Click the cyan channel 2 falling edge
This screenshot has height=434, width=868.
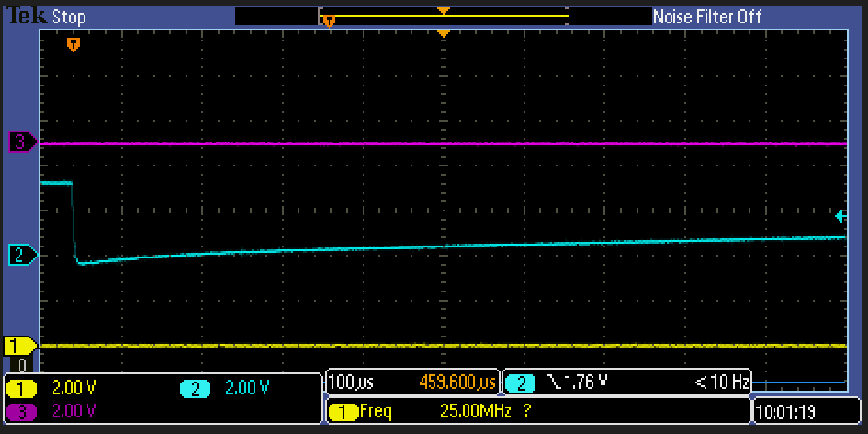coord(73,222)
